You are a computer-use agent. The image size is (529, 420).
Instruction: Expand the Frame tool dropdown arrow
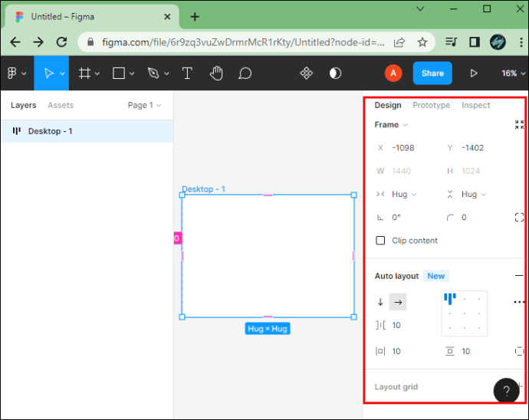point(97,74)
